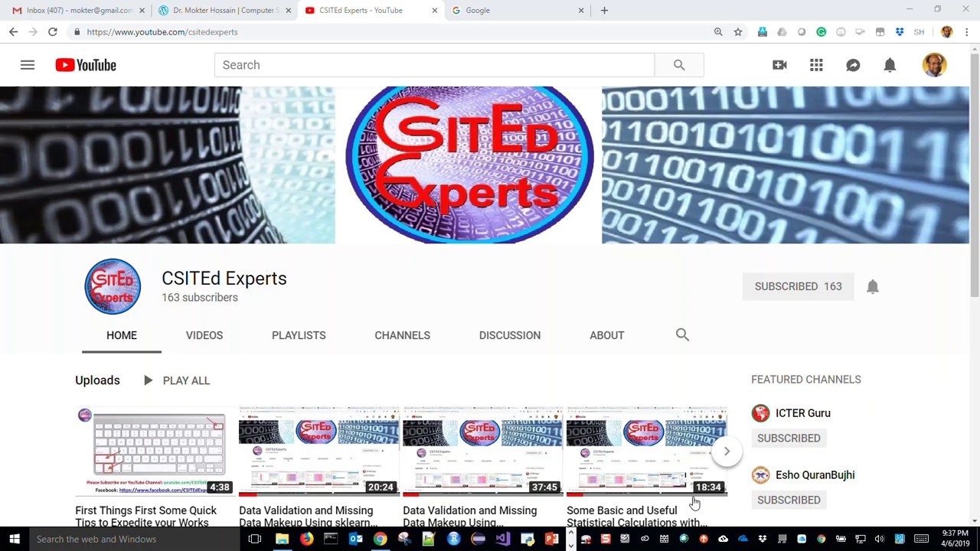Viewport: 980px width, 551px height.
Task: Open Chrome zoom indicator icon
Action: click(718, 32)
